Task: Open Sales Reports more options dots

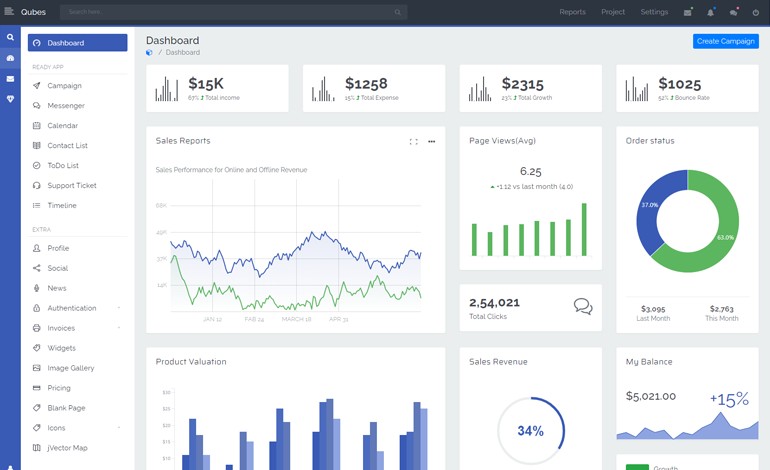Action: (431, 141)
